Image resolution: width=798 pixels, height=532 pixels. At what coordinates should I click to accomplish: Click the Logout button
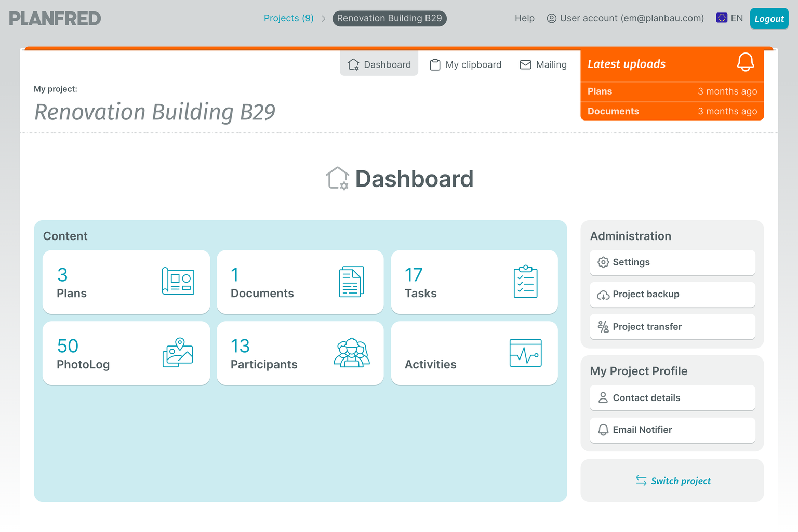[x=769, y=18]
